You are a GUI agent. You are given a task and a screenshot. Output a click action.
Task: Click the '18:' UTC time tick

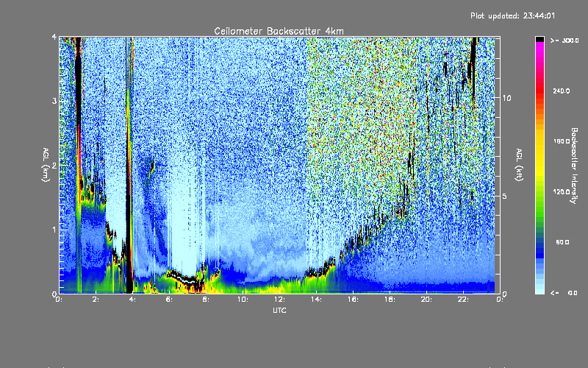390,300
